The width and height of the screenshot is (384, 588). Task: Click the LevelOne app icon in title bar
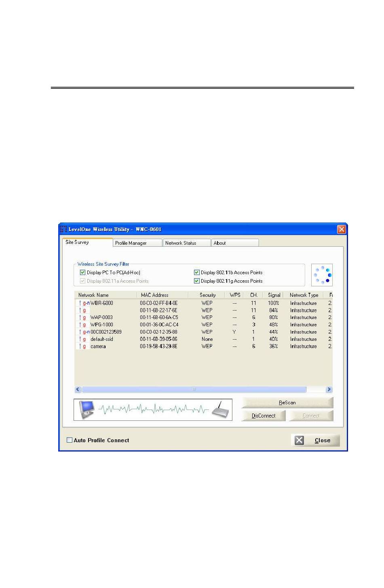[63, 229]
